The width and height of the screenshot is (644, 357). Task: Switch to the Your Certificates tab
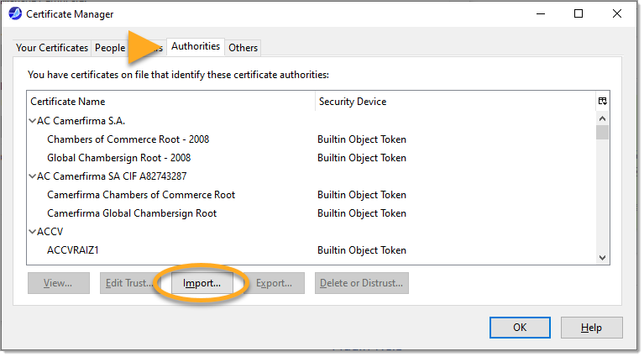[52, 48]
